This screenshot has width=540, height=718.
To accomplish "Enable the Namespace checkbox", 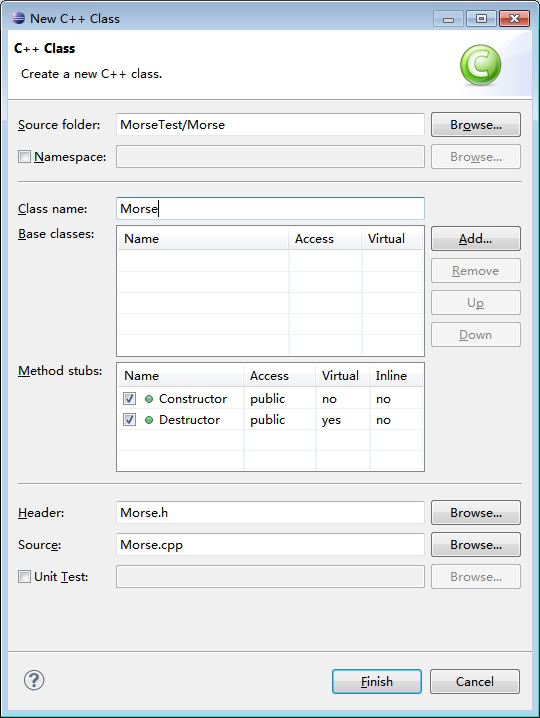I will coord(24,157).
